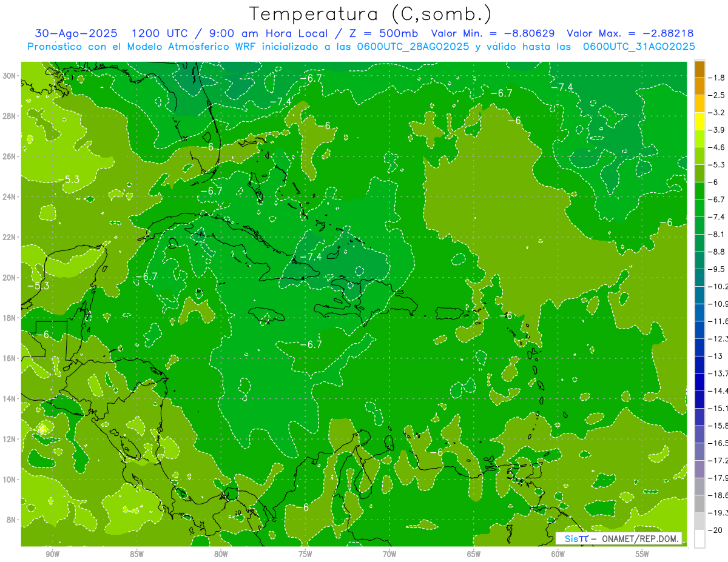Click the "-3.9" color bar legend label
Viewport: 728px width, 562px height.
718,130
